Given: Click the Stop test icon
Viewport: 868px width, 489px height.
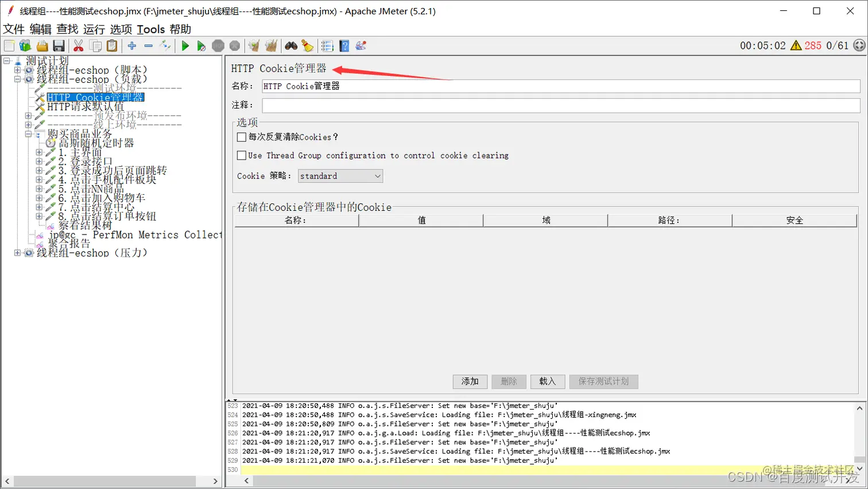Looking at the screenshot, I should point(218,46).
